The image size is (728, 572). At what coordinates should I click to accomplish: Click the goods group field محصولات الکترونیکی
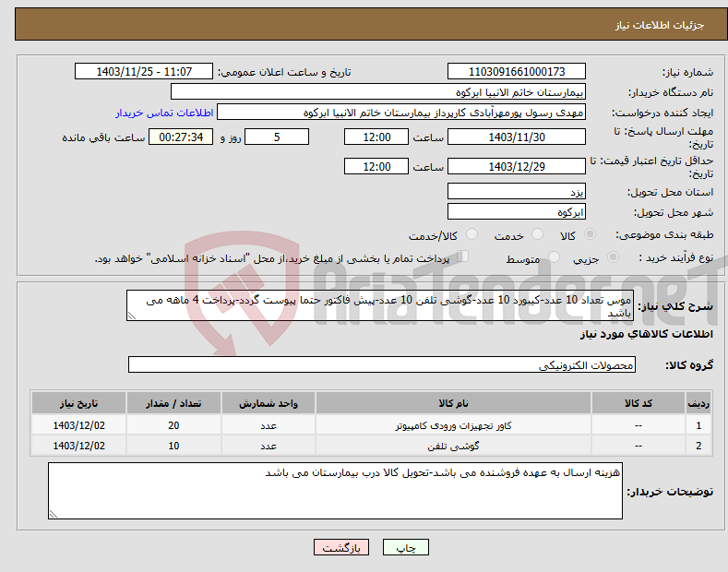pos(382,365)
